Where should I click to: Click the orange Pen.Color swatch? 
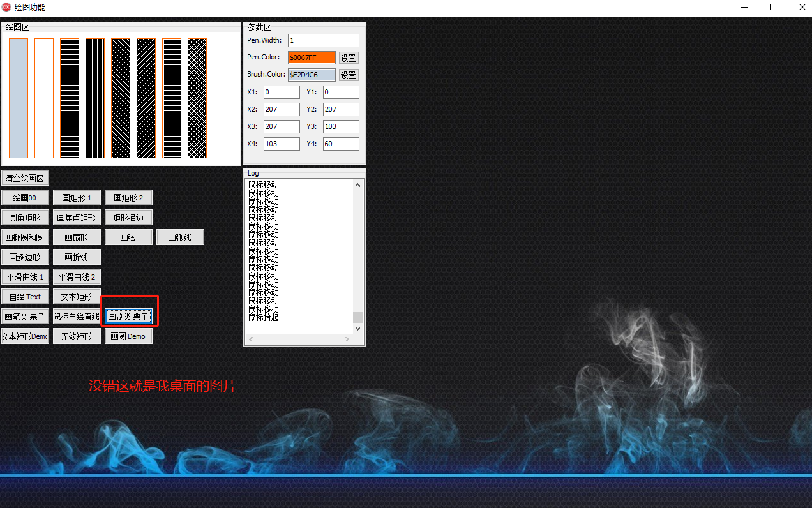coord(311,57)
